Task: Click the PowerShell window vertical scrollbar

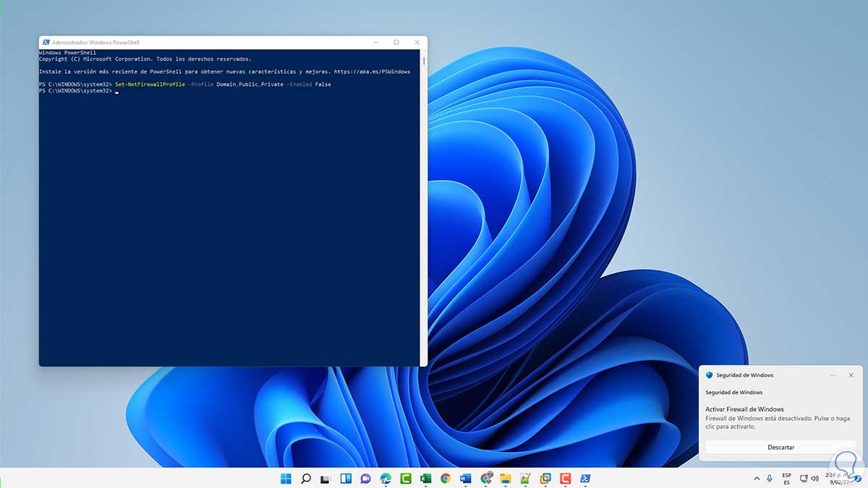Action: (x=424, y=61)
